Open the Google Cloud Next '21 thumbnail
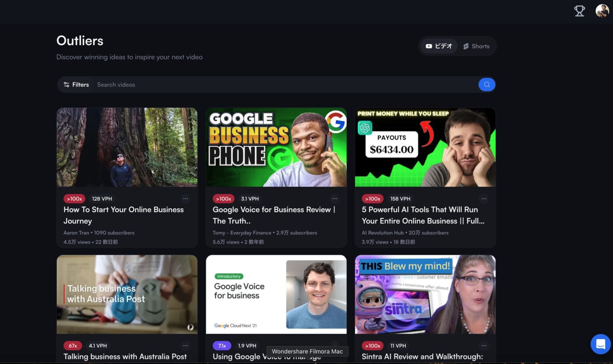 coord(276,294)
